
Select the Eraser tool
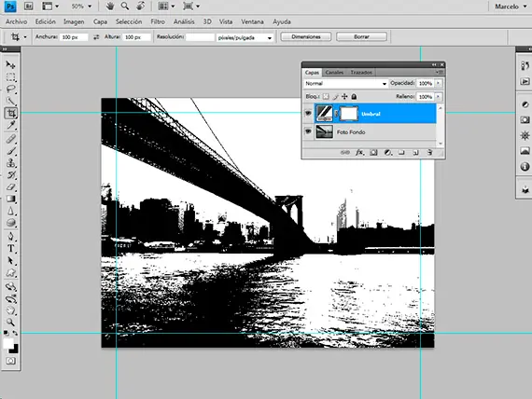11,186
